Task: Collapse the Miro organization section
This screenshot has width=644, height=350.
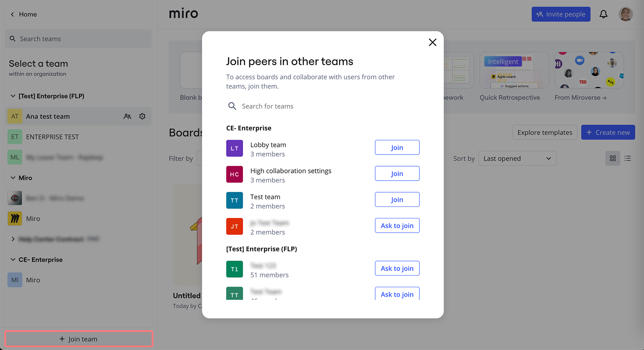Action: 13,178
